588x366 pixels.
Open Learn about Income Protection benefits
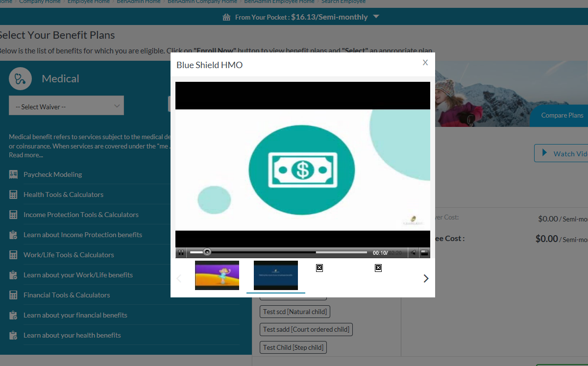click(83, 235)
